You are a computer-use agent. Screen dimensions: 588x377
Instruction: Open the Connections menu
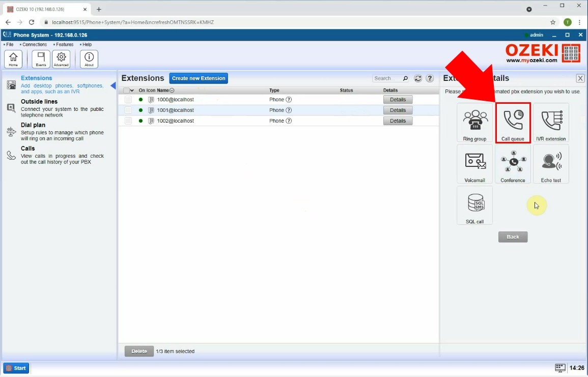(x=34, y=44)
